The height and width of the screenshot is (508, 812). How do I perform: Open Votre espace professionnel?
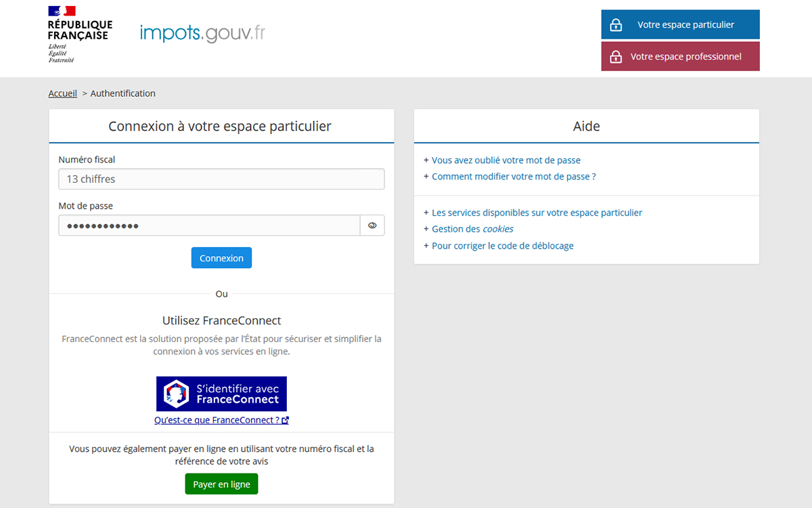pos(680,56)
